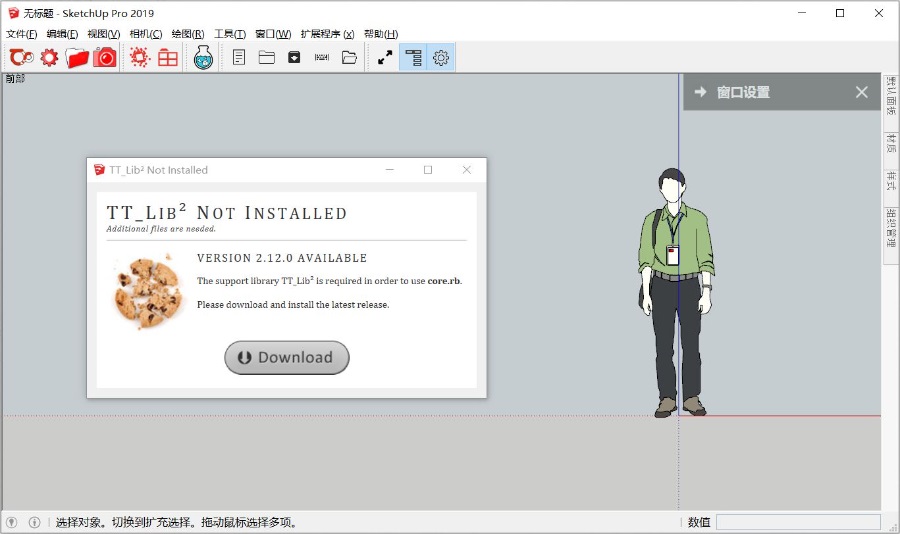The width and height of the screenshot is (900, 534).
Task: Click the black archive box icon
Action: pos(294,57)
